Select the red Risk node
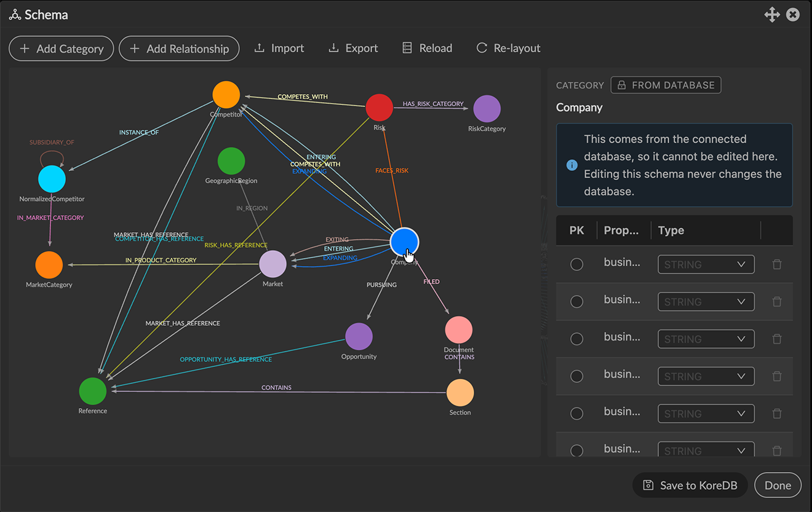Image resolution: width=812 pixels, height=512 pixels. [380, 108]
